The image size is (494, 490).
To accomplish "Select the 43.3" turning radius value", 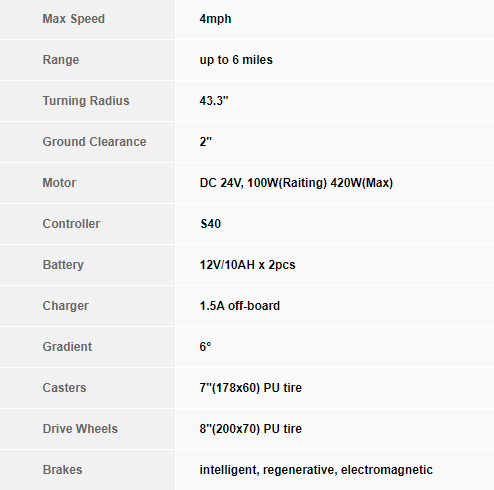I will pyautogui.click(x=214, y=101).
